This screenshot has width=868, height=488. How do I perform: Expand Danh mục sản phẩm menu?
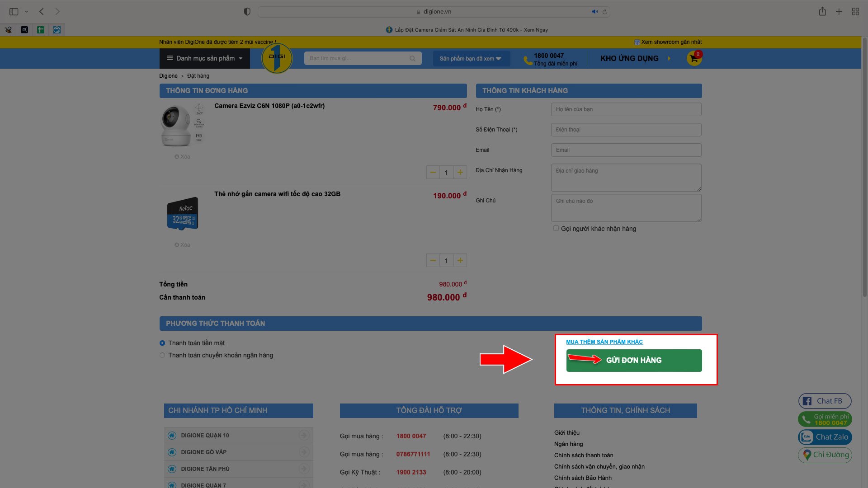[x=204, y=58]
